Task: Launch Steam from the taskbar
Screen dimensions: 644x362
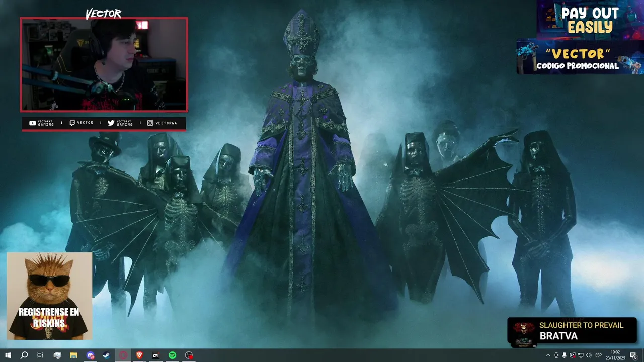Action: pos(107,355)
